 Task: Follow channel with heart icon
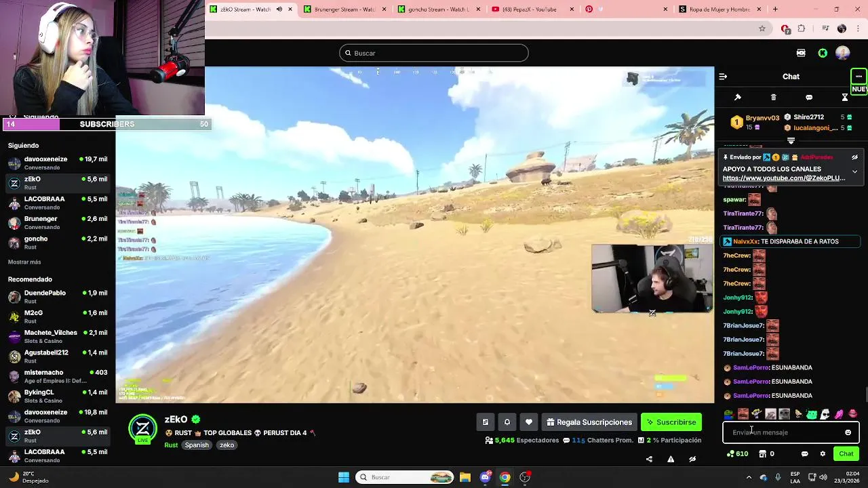tap(529, 422)
